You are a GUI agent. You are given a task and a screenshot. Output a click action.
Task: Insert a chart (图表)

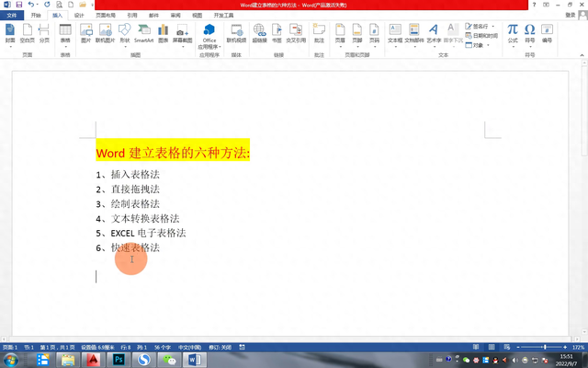tap(164, 34)
